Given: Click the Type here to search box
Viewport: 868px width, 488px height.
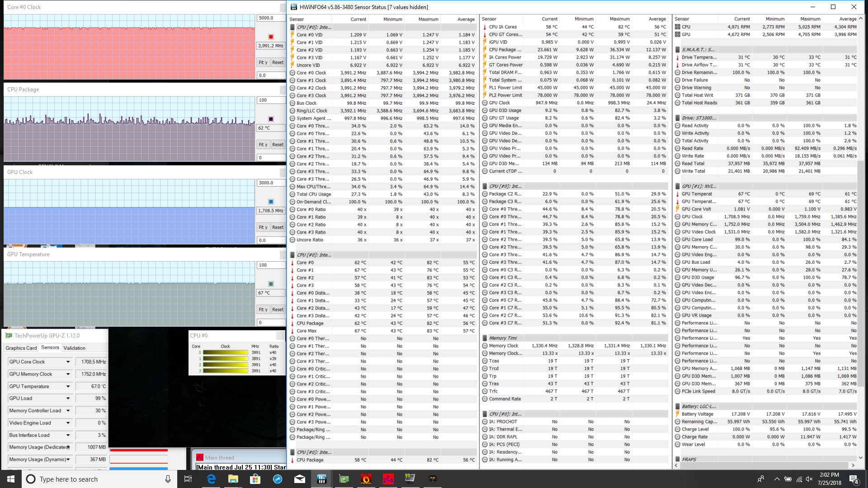Looking at the screenshot, I should pos(90,479).
